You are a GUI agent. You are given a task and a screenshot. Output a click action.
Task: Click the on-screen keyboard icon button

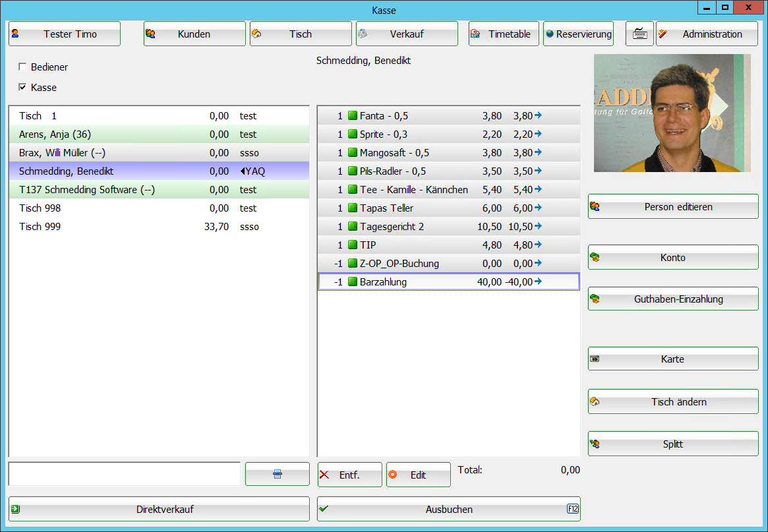coord(639,34)
